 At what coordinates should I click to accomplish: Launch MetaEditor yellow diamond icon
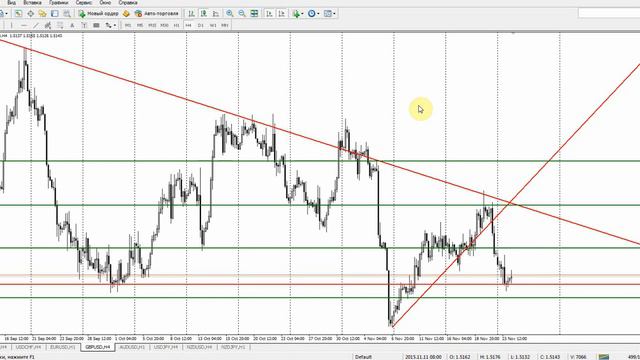point(126,13)
